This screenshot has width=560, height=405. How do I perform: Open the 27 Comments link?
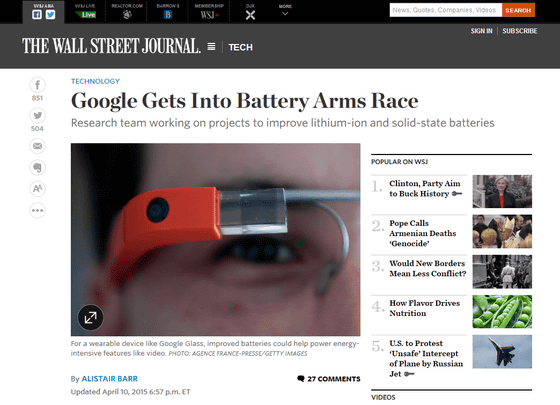pos(329,379)
